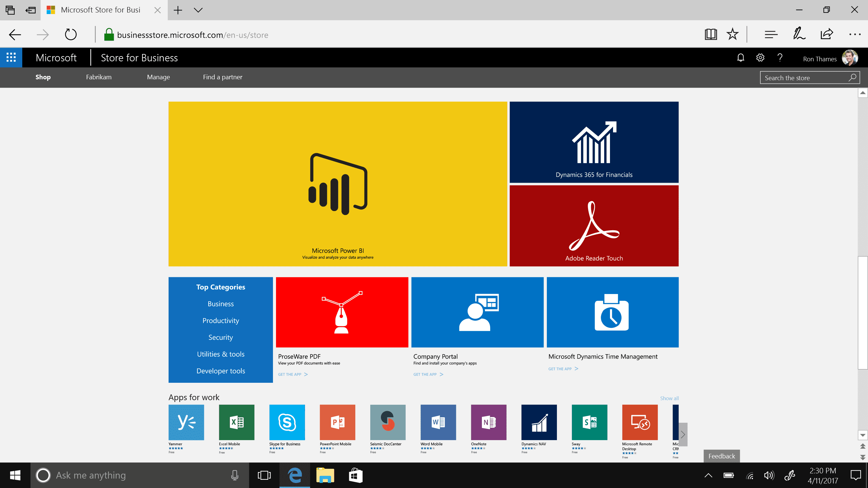Expand the Top Categories Business section
This screenshot has width=868, height=488.
point(221,303)
